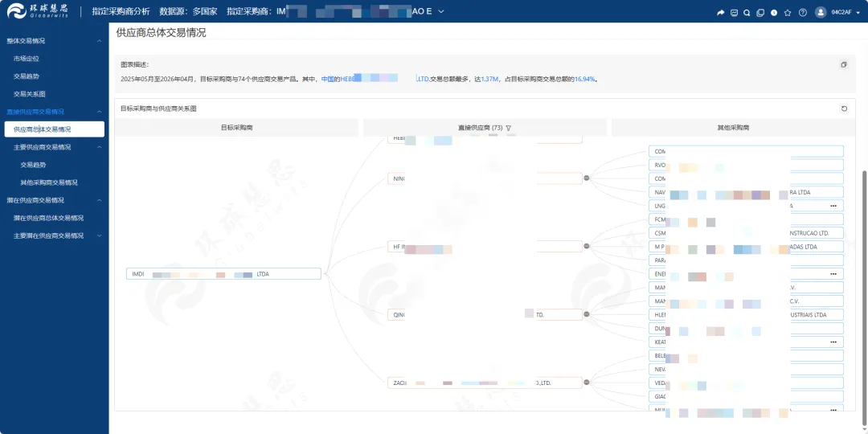Collapse the QING supplier node branch
The image size is (868, 434).
click(586, 314)
